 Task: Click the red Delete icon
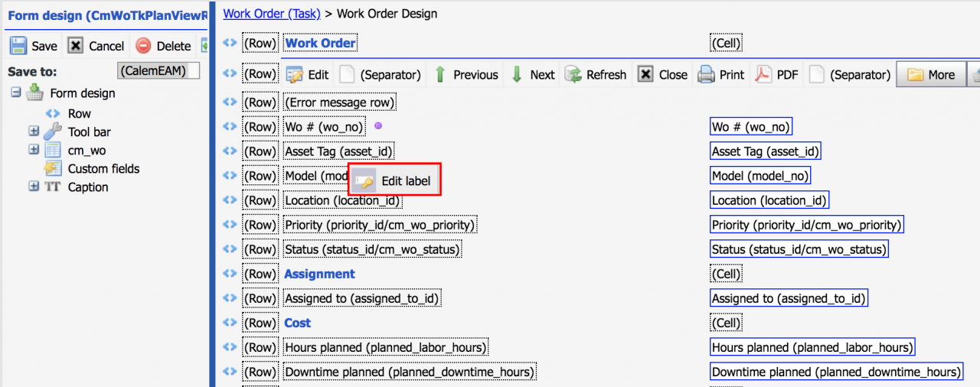(143, 46)
